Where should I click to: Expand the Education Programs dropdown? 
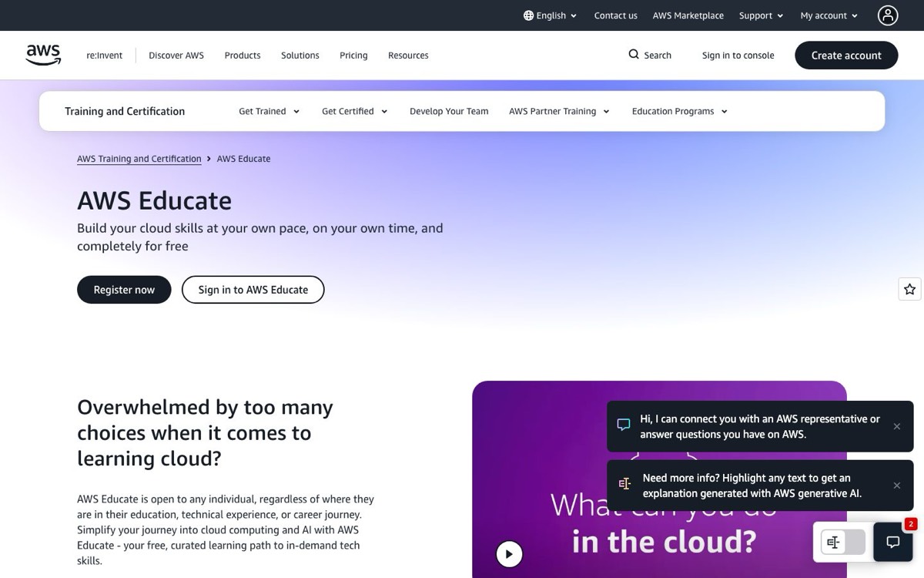pos(680,111)
